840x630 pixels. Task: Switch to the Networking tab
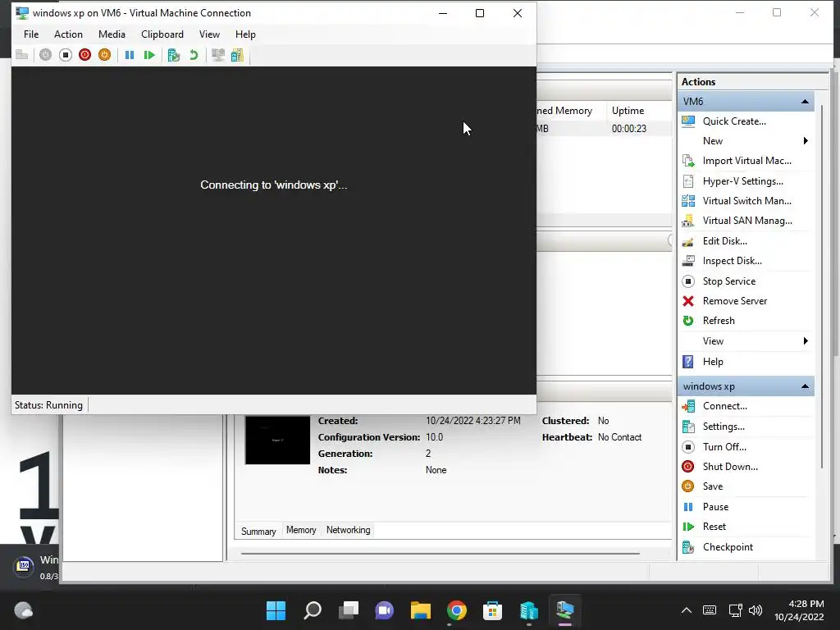coord(348,530)
